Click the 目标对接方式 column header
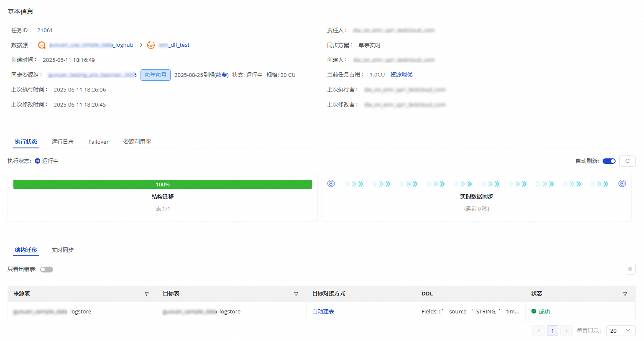 [x=329, y=294]
